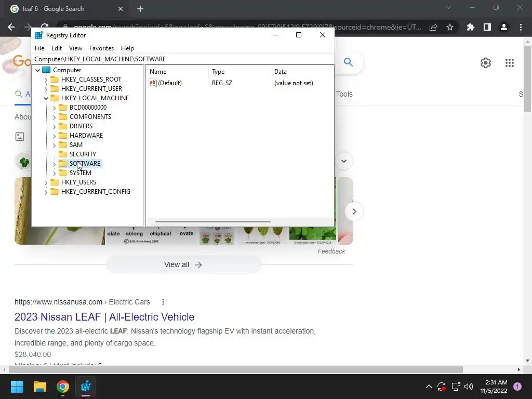The height and width of the screenshot is (399, 532).
Task: Select the HKEY_LOCAL_MACHINE folder icon
Action: coord(54,98)
